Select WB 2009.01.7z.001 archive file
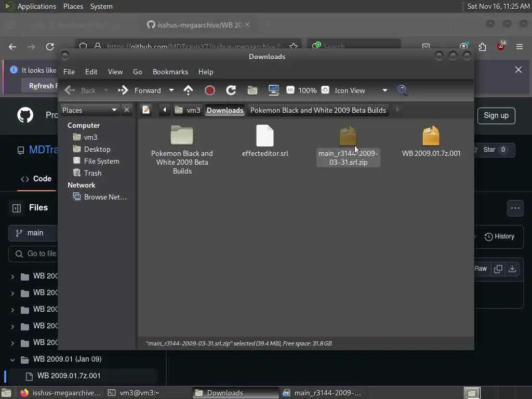 coord(431,141)
